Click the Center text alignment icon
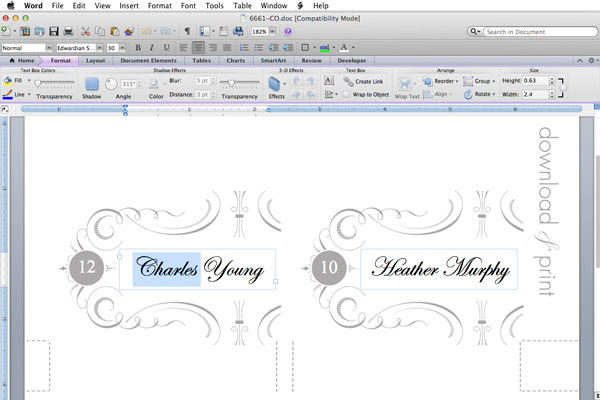The width and height of the screenshot is (600, 400). 198,47
